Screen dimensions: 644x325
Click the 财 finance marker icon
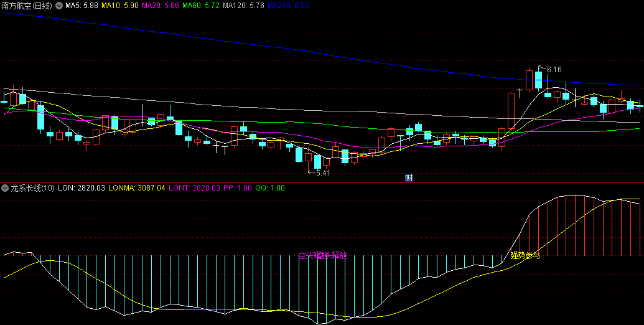pyautogui.click(x=409, y=178)
